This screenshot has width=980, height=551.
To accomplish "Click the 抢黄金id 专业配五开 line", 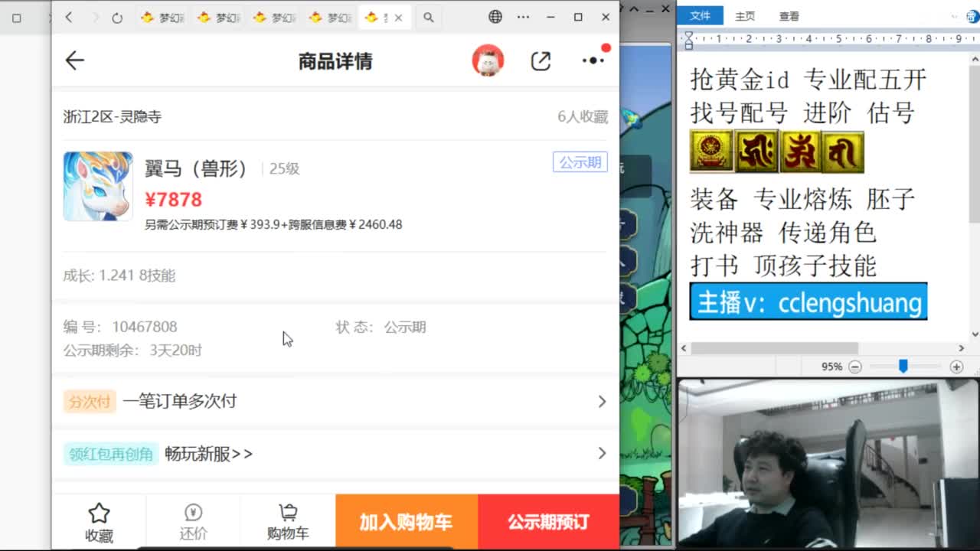I will pos(808,80).
